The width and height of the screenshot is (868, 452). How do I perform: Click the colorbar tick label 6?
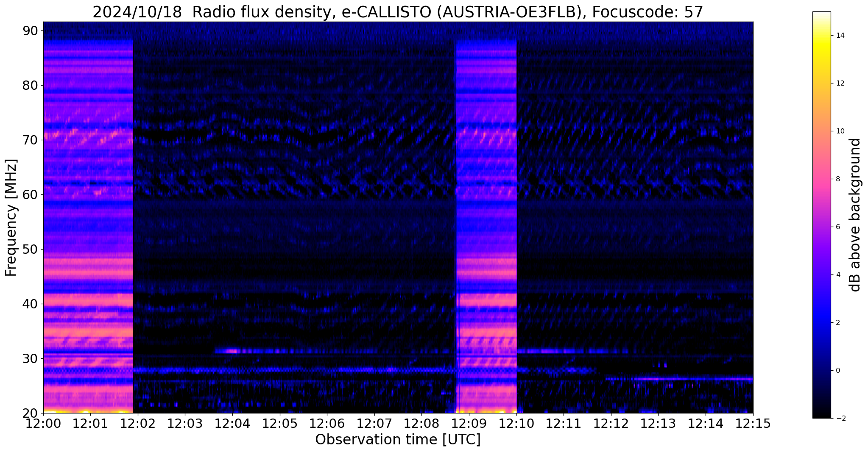tap(837, 227)
